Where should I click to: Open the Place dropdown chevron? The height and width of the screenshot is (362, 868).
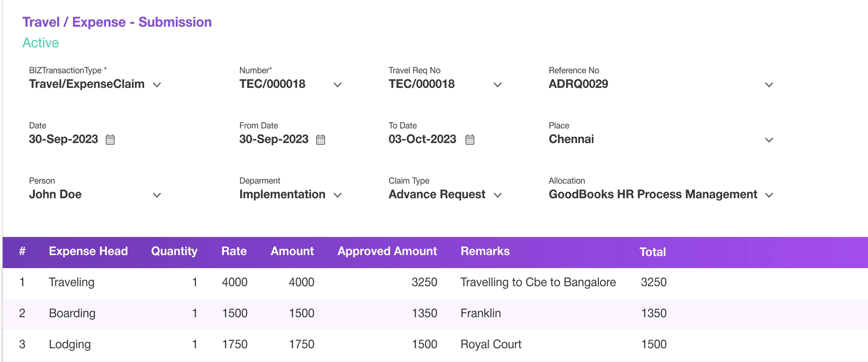[x=769, y=140]
